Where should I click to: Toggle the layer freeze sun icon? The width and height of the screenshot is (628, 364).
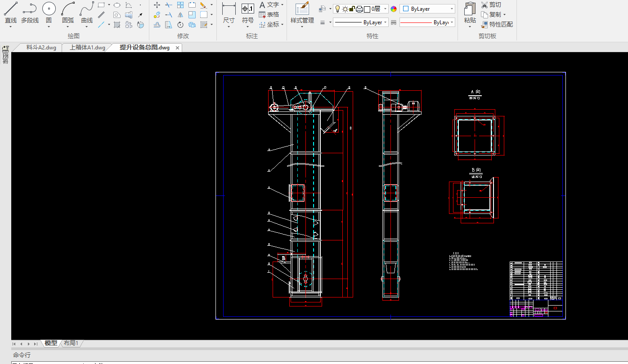click(x=345, y=9)
